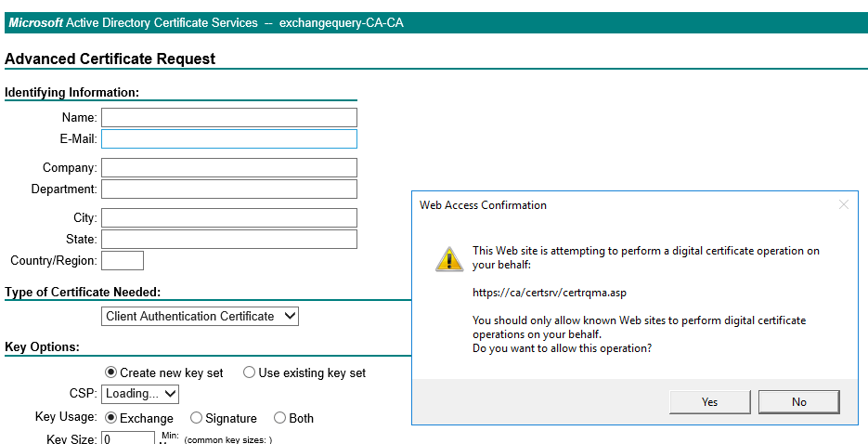Select Create new key set option

click(110, 372)
